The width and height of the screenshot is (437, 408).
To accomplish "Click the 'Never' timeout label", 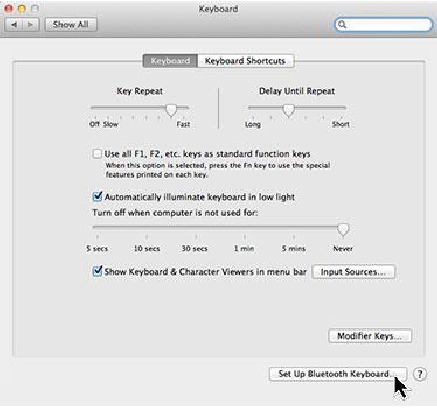I will pyautogui.click(x=343, y=249).
